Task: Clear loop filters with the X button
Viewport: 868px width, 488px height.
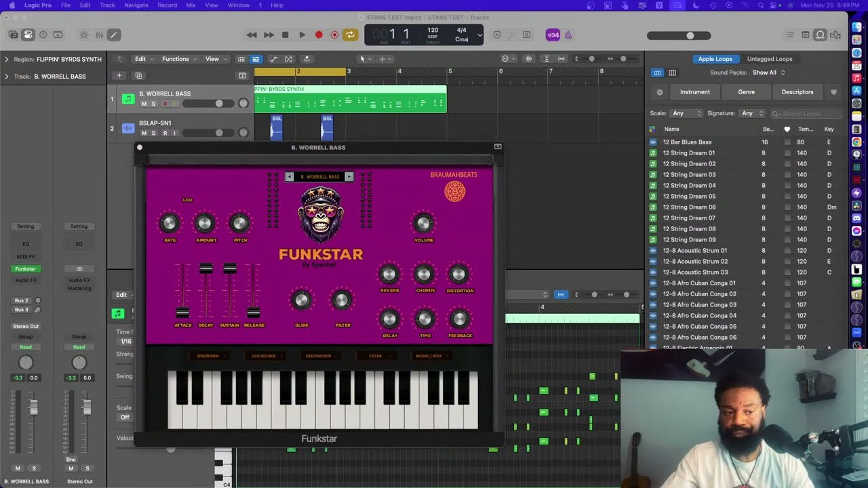Action: 660,92
